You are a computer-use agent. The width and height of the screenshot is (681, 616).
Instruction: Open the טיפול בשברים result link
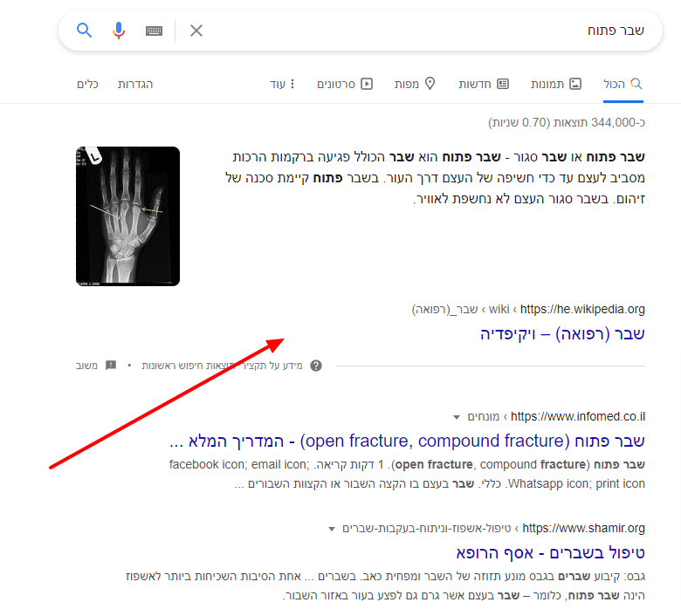tap(550, 553)
